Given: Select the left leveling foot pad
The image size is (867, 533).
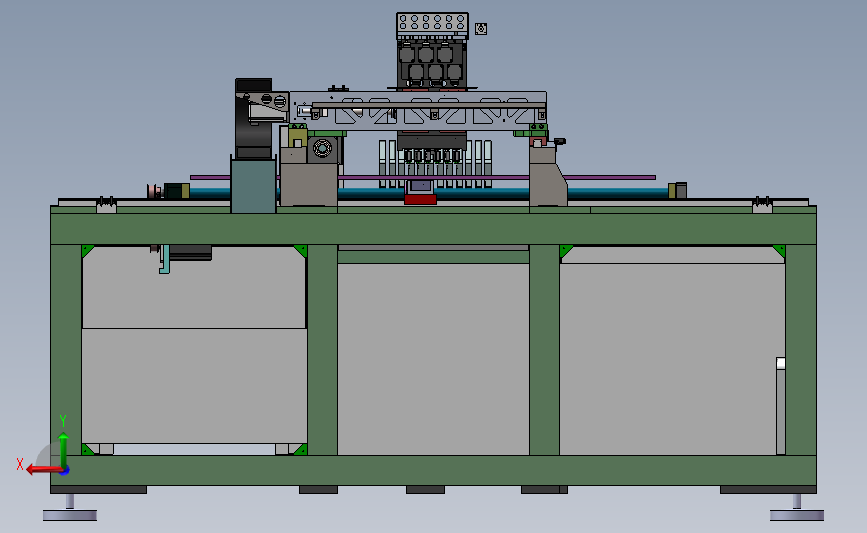Looking at the screenshot, I should [x=70, y=515].
